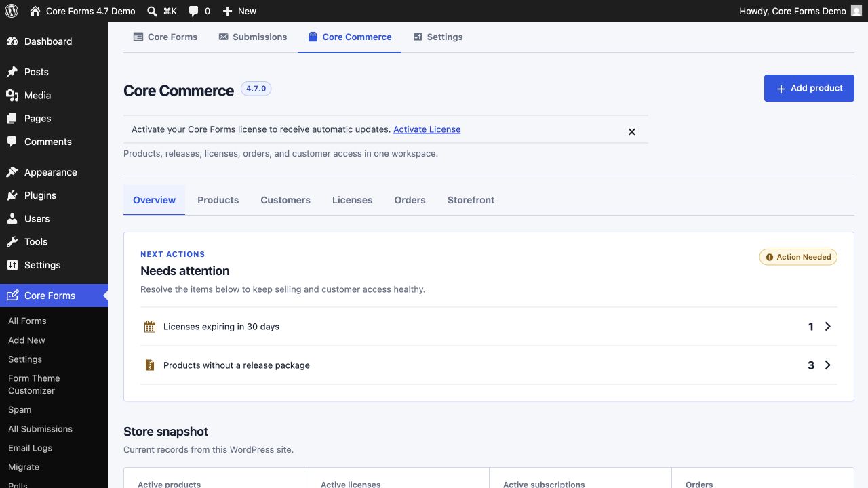Open All Submissions submenu item
The height and width of the screenshot is (488, 868).
(x=40, y=429)
